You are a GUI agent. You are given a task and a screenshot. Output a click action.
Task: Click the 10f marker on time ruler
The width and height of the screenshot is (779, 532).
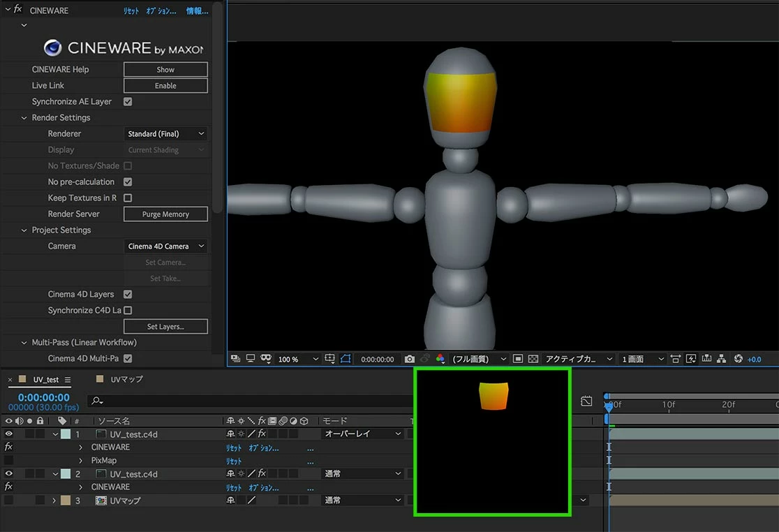point(668,404)
